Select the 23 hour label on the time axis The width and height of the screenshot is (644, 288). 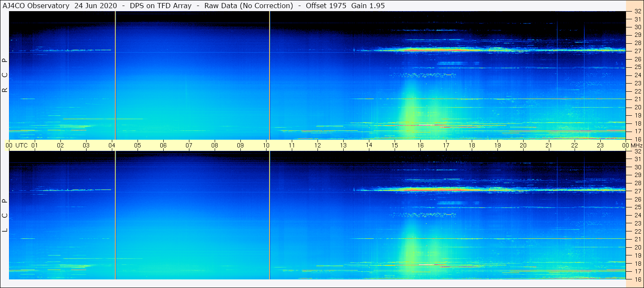(x=600, y=145)
